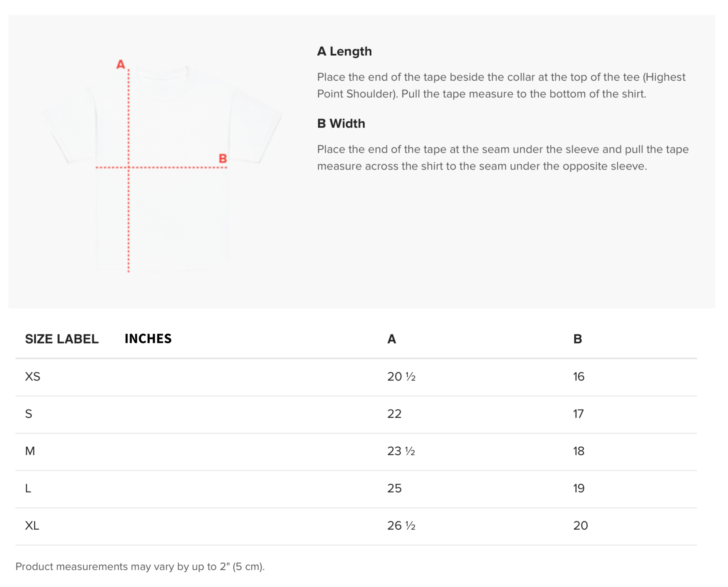
Task: Select the A Length heading
Action: pyautogui.click(x=344, y=52)
